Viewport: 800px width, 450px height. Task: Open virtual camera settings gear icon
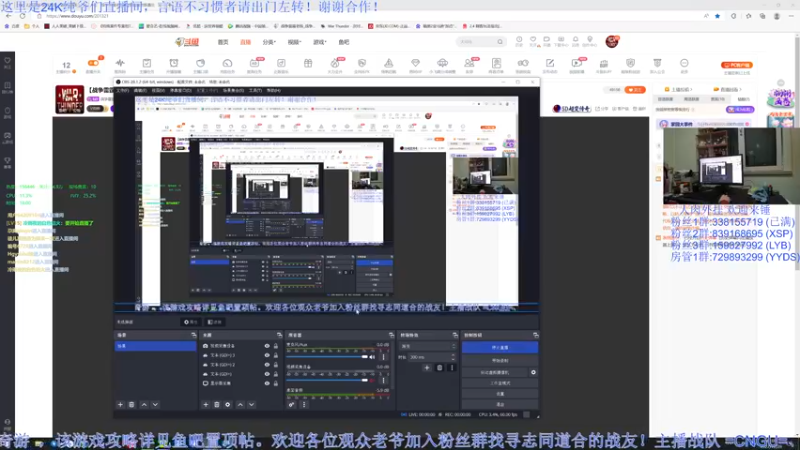[x=533, y=372]
